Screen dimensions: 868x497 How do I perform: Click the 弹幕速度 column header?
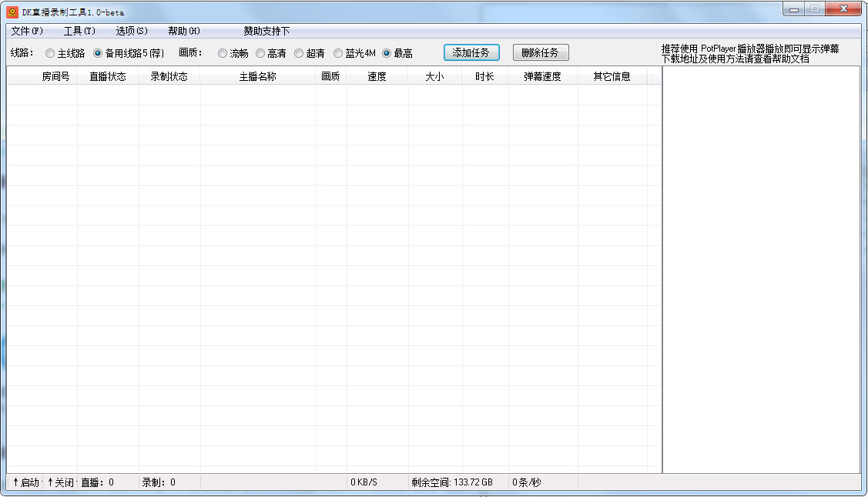click(x=543, y=76)
